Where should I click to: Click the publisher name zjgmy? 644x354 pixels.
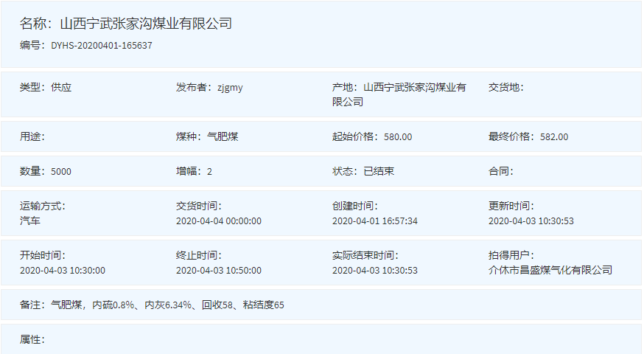click(229, 88)
